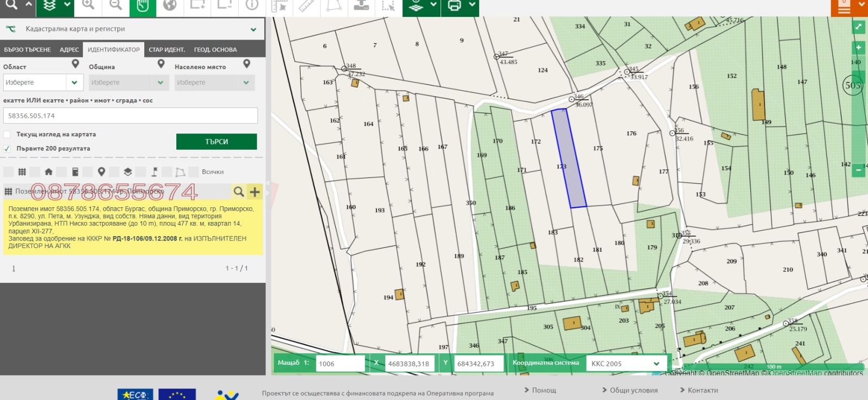Switch to the АДРЕС tab
Image resolution: width=868 pixels, height=400 pixels.
[x=69, y=49]
